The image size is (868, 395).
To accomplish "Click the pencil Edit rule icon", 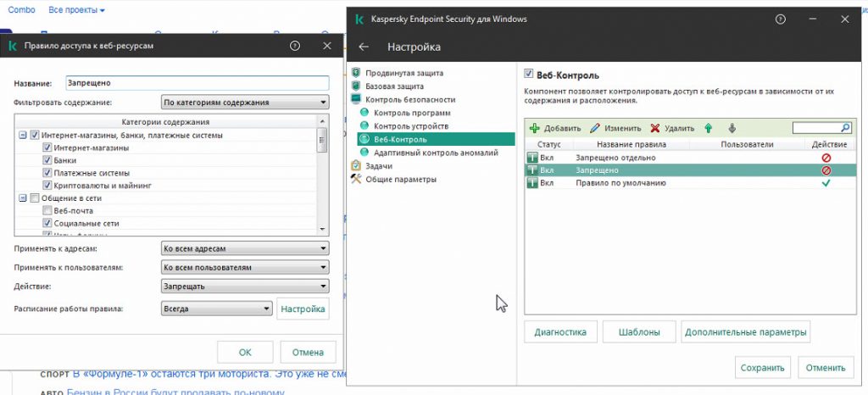I will tap(595, 129).
